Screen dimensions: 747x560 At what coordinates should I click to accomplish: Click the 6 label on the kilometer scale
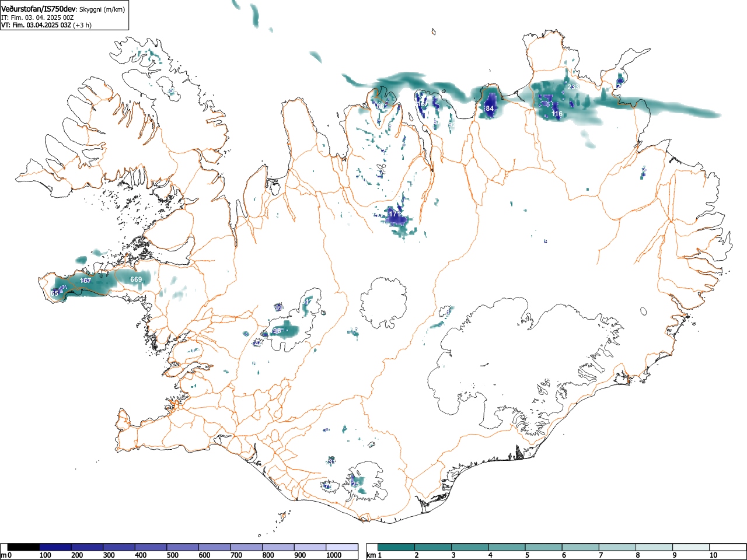pyautogui.click(x=564, y=555)
